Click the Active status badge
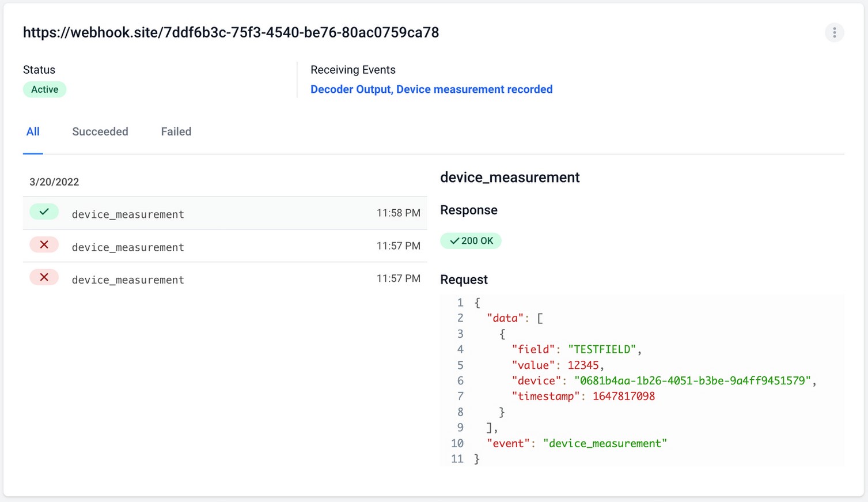 (44, 89)
